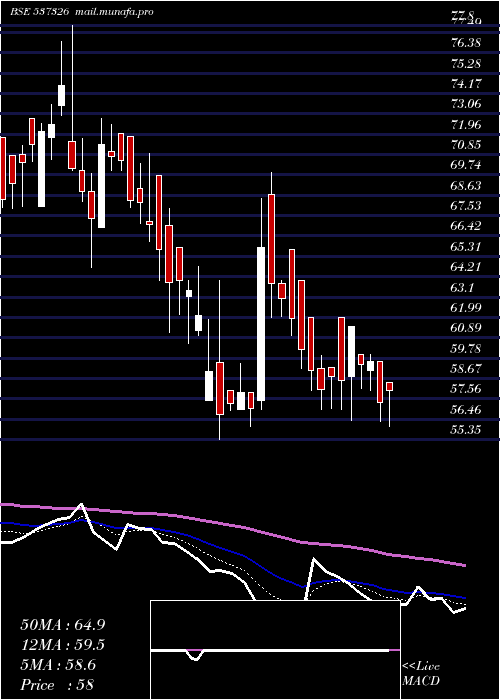Click the 64.21 price axis label

[x=466, y=267]
